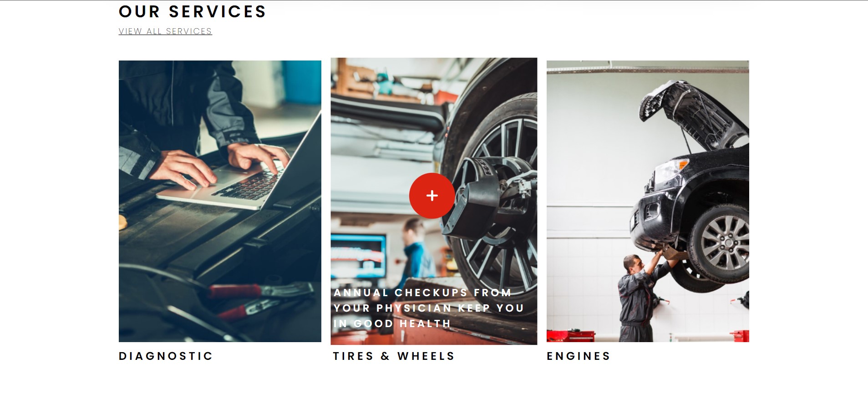Click the Our Services heading
The width and height of the screenshot is (868, 404).
(x=192, y=12)
